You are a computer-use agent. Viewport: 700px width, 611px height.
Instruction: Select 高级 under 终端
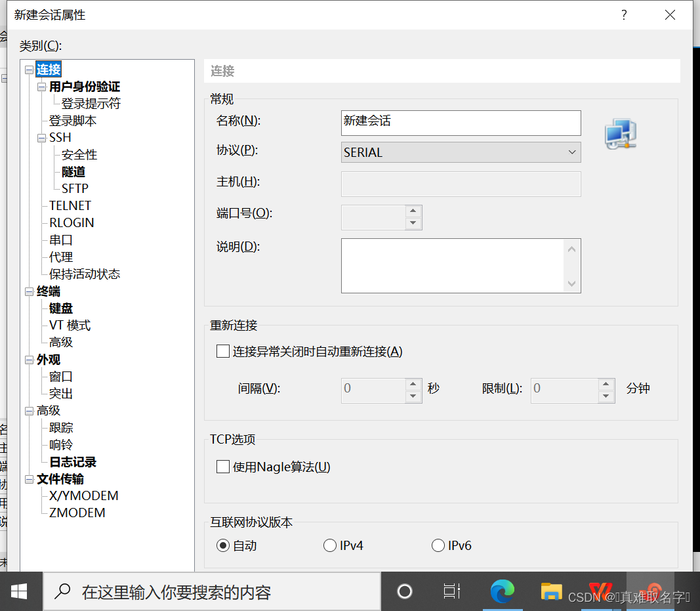(x=61, y=342)
